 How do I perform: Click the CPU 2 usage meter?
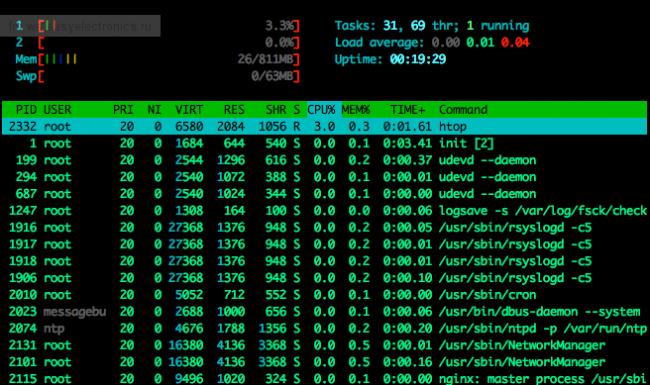click(158, 42)
